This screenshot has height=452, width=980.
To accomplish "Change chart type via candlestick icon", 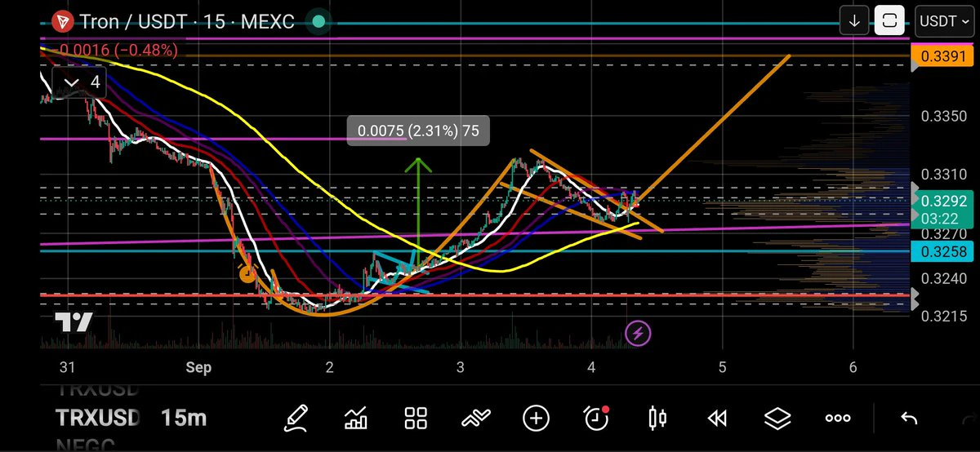I will click(x=657, y=419).
